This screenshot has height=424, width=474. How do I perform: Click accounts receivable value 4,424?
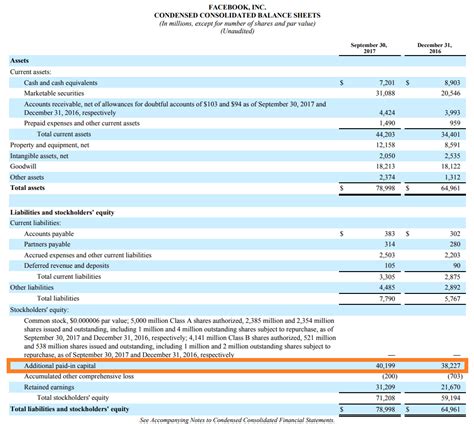click(387, 113)
